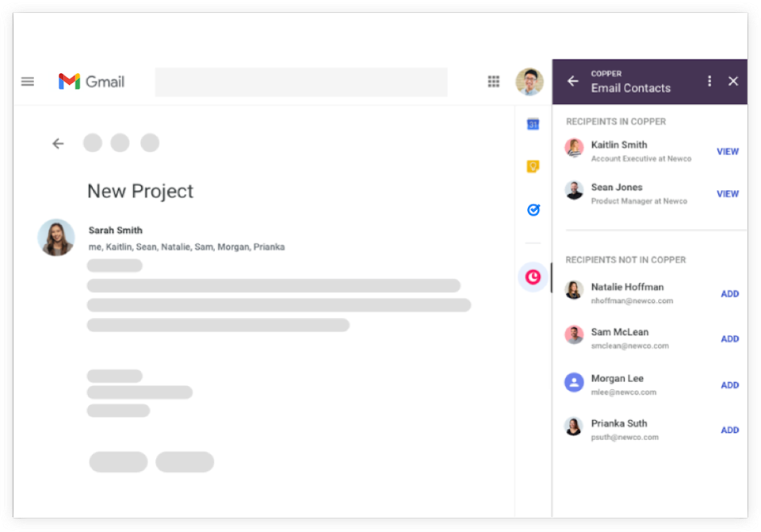Go back using the email back arrow
Image resolution: width=761 pixels, height=532 pixels.
point(58,144)
